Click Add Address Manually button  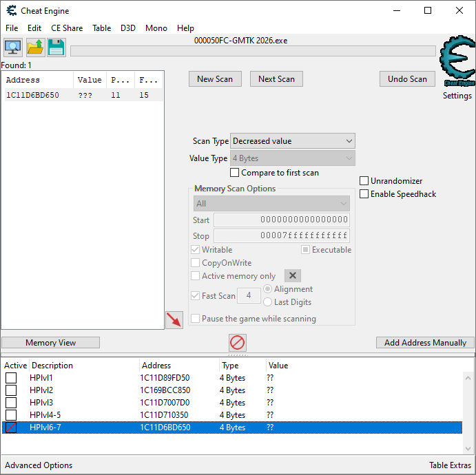425,342
